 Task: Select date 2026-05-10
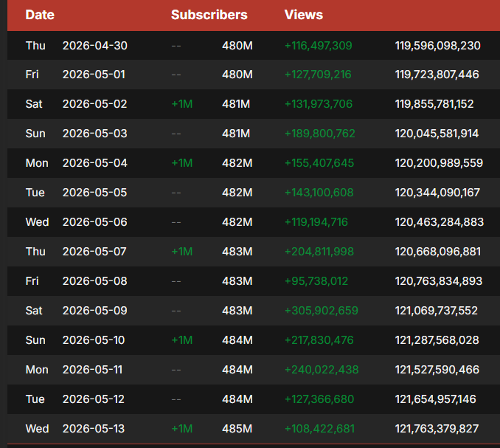tap(94, 340)
